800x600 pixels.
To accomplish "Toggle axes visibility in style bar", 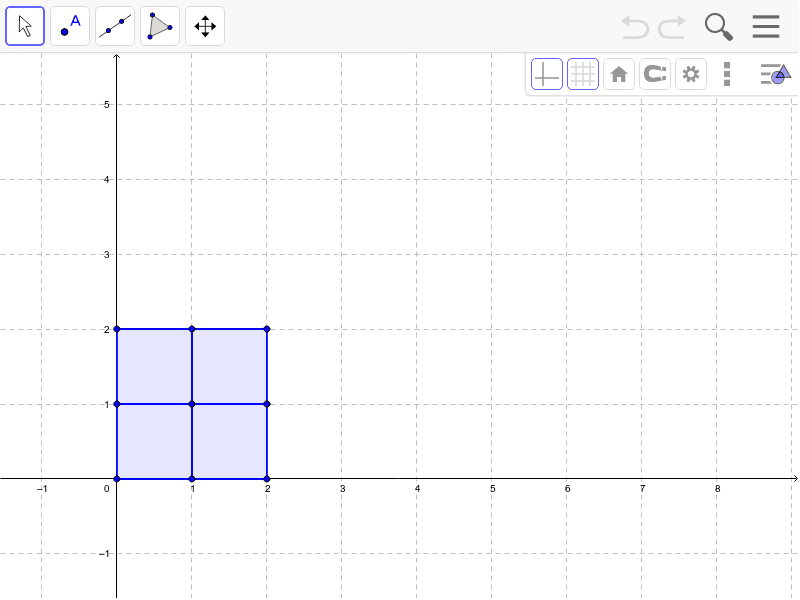I will 547,74.
